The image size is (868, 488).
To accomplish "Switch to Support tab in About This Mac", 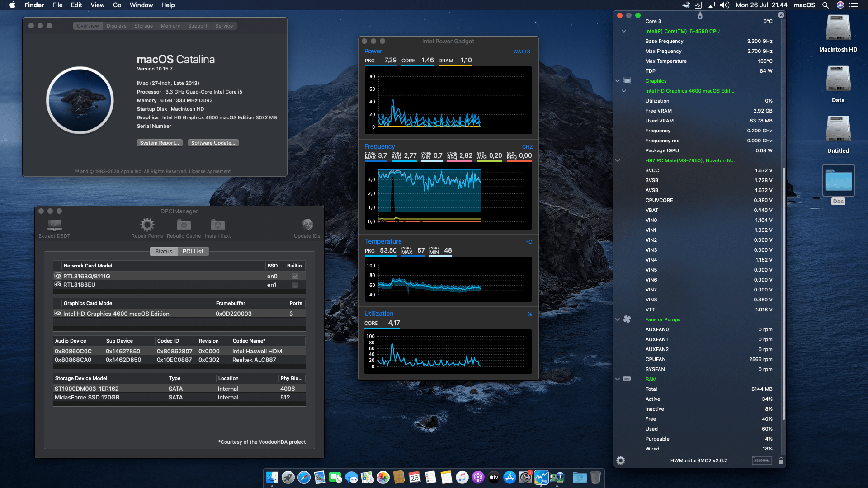I will click(x=198, y=26).
